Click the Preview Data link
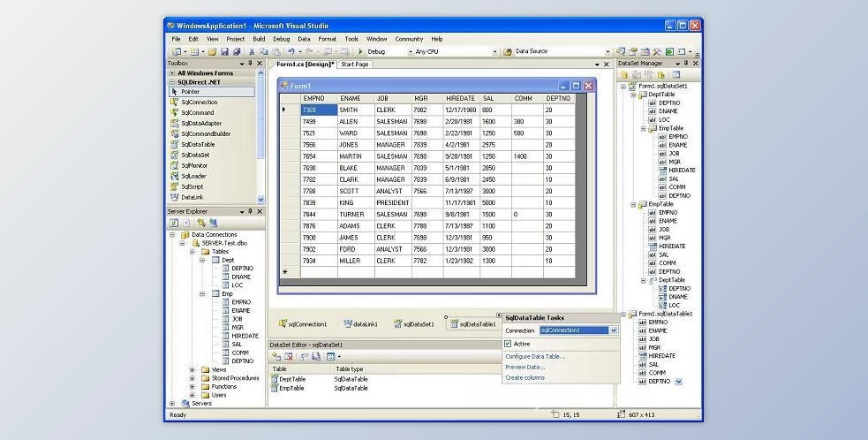 coord(525,367)
